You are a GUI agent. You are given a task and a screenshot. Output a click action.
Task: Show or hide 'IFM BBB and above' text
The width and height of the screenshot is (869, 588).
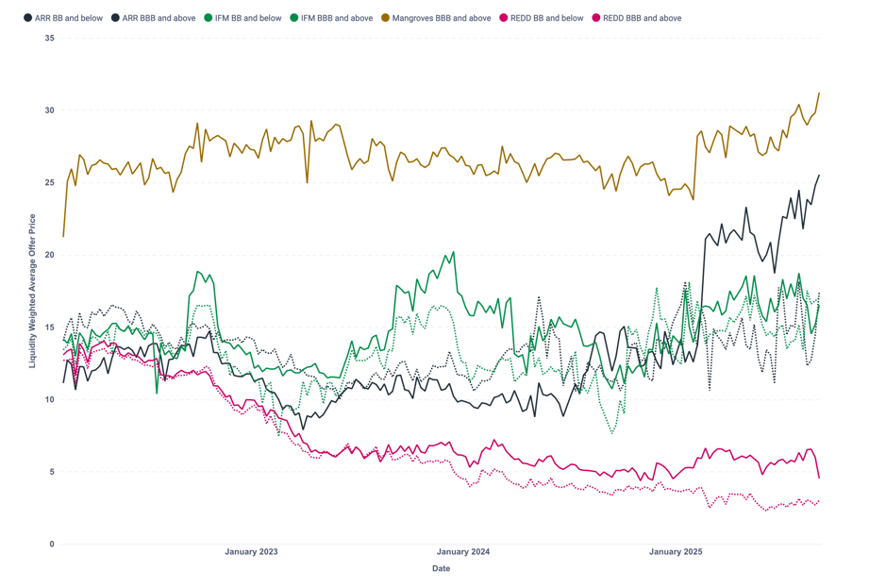pos(338,18)
